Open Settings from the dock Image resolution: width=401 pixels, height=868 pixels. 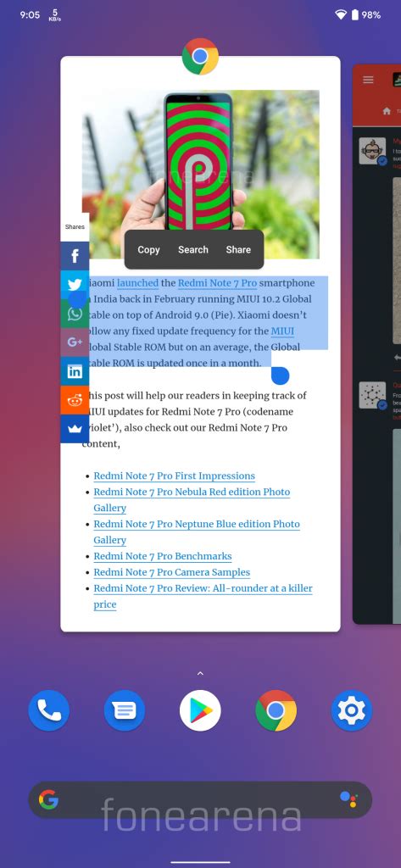pyautogui.click(x=352, y=710)
